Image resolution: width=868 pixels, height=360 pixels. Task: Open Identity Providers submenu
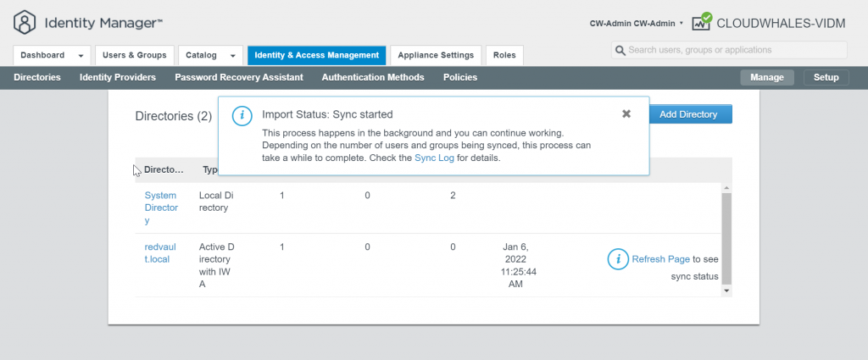pos(117,77)
